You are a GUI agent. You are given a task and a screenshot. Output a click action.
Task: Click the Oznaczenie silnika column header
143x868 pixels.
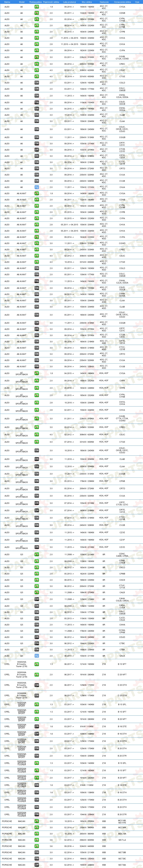click(x=122, y=2)
